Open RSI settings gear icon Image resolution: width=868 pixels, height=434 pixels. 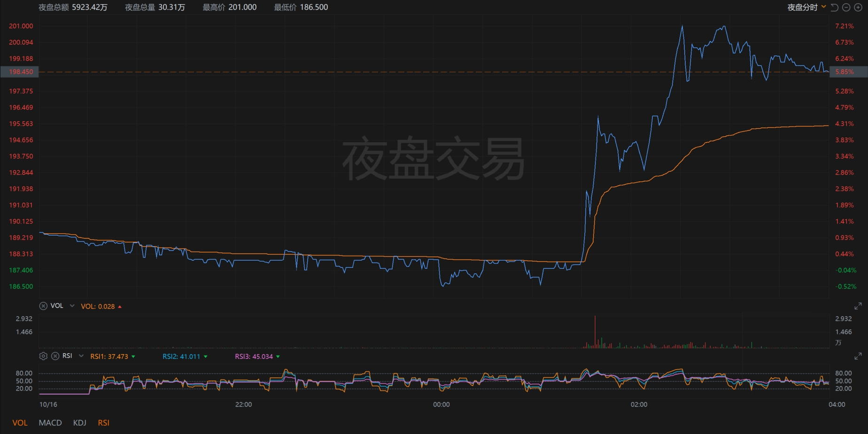click(43, 356)
